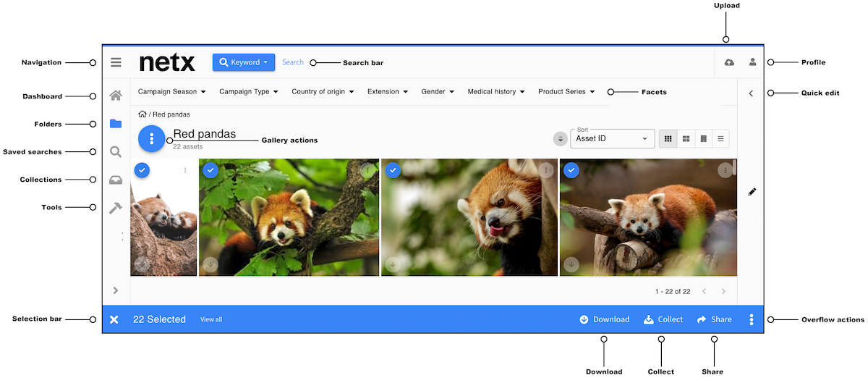Viewport: 868px width, 378px height.
Task: Open actions menu on panda on log thumbnail
Action: 725,170
